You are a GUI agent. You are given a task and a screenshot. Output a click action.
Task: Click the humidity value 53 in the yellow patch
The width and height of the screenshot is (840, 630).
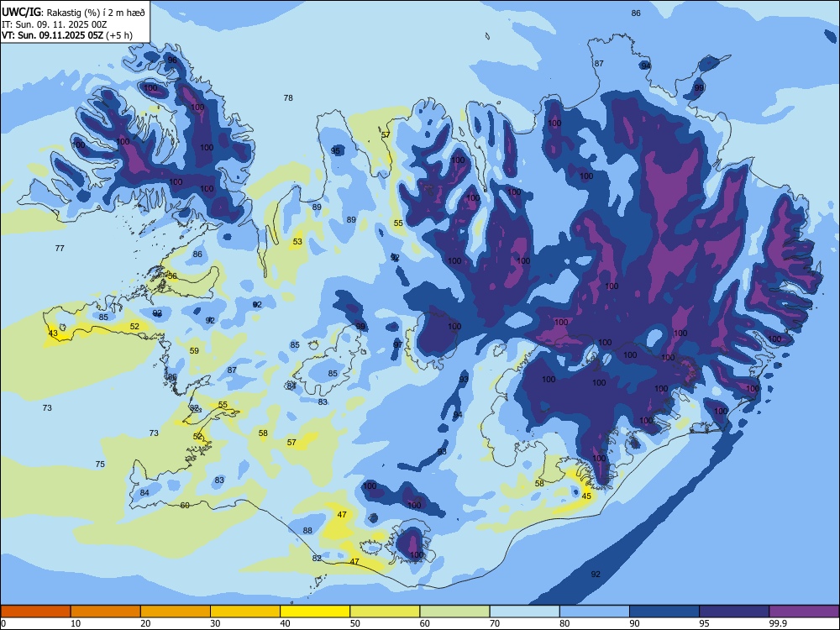click(297, 242)
